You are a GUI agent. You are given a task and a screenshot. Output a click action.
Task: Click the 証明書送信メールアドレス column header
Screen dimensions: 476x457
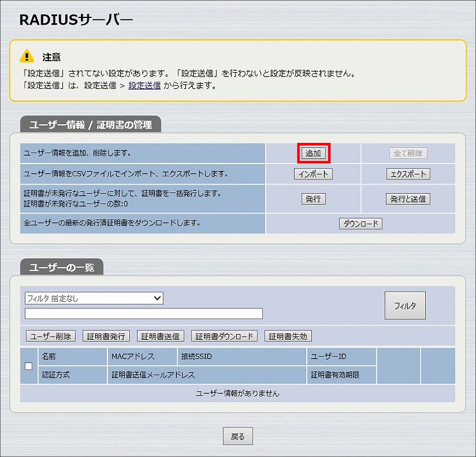click(207, 375)
